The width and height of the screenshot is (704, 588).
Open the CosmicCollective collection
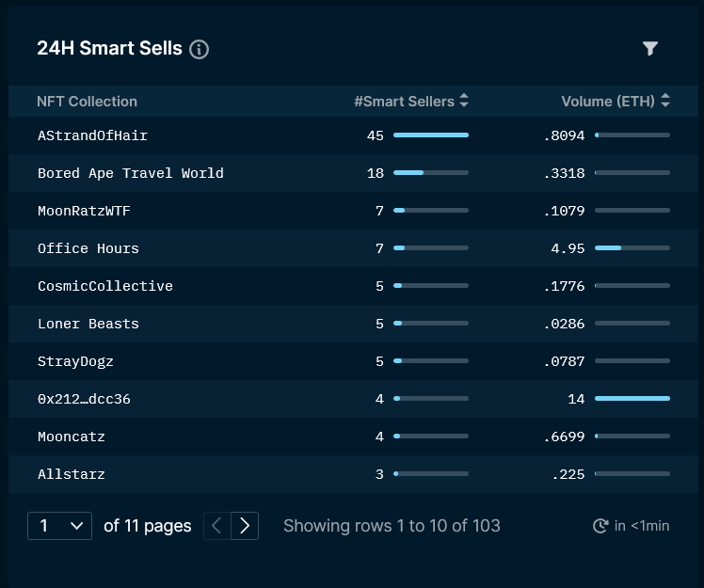tap(105, 286)
